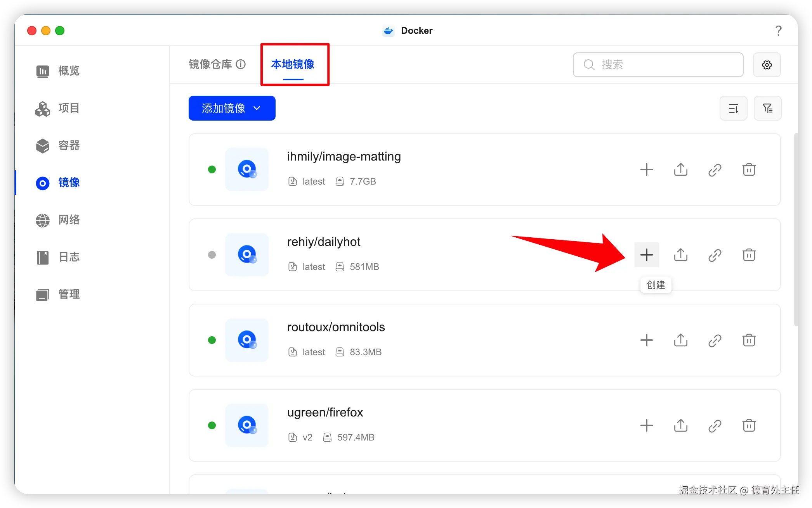Viewport: 812px width, 508px height.
Task: Click the sort list icon
Action: click(x=734, y=108)
